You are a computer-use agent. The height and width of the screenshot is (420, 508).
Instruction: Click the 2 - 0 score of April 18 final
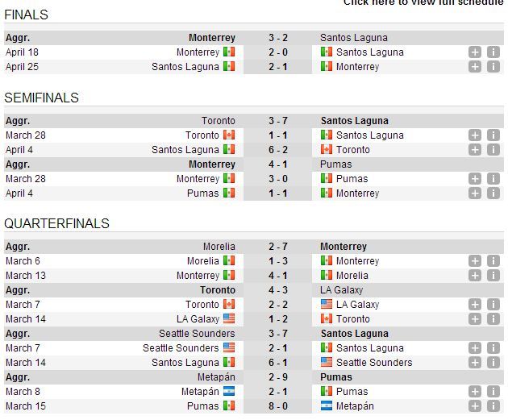click(278, 52)
